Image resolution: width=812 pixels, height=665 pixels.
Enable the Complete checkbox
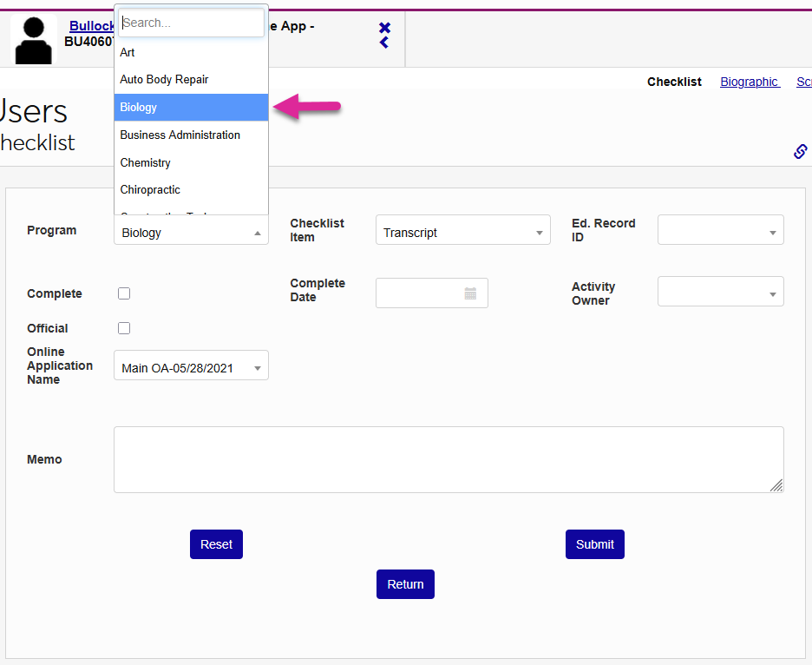[124, 293]
